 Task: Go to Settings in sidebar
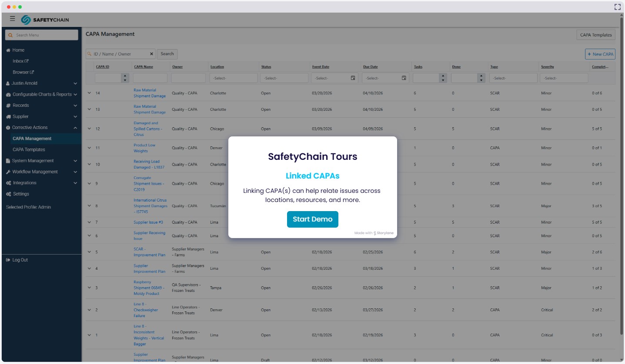click(21, 194)
